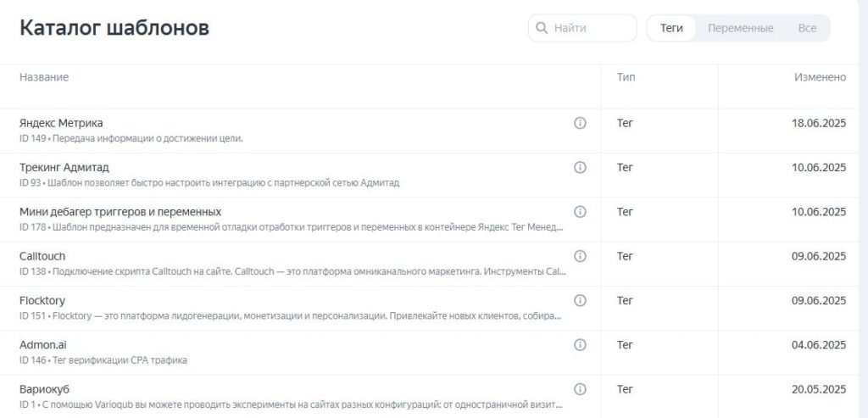Switch to the Теги tab
Image resolution: width=868 pixels, height=418 pixels.
(671, 28)
